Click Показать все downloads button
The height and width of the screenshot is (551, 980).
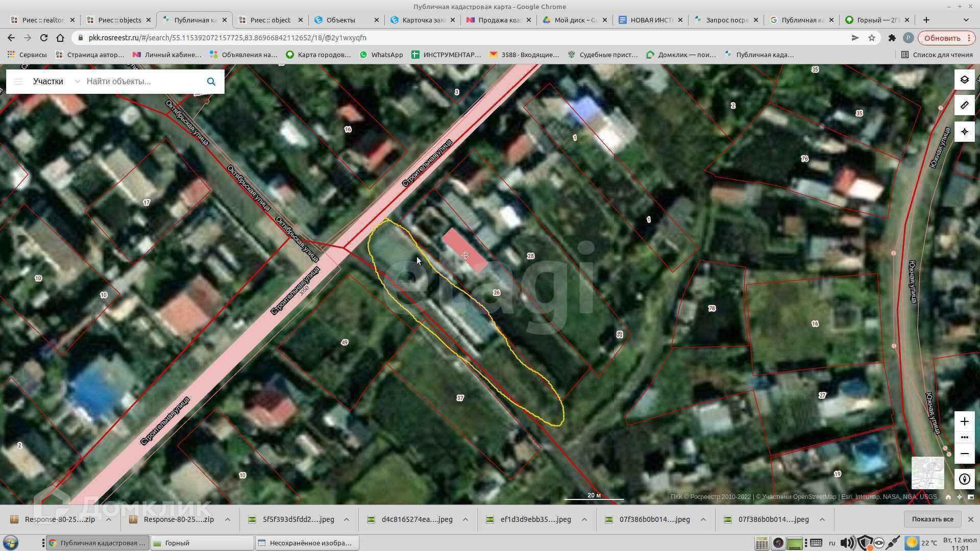tap(932, 519)
